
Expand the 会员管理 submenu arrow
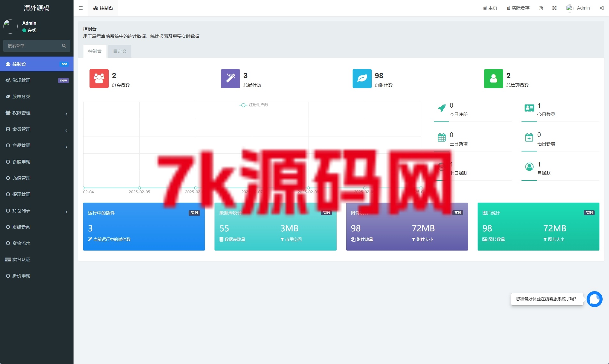66,130
